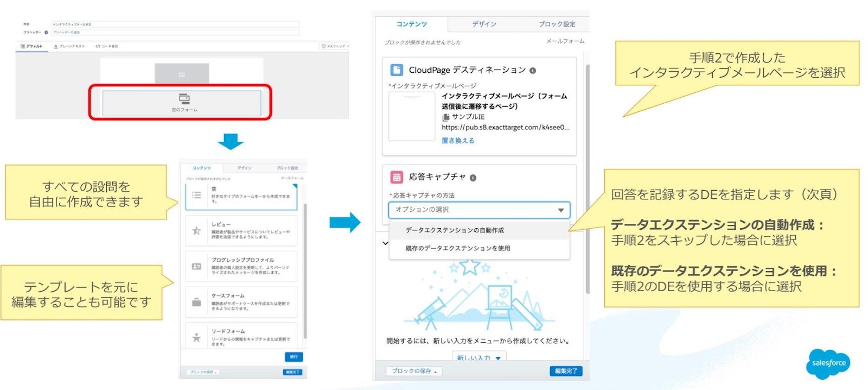
Task: Open デザイン tab in large panel
Action: 484,24
